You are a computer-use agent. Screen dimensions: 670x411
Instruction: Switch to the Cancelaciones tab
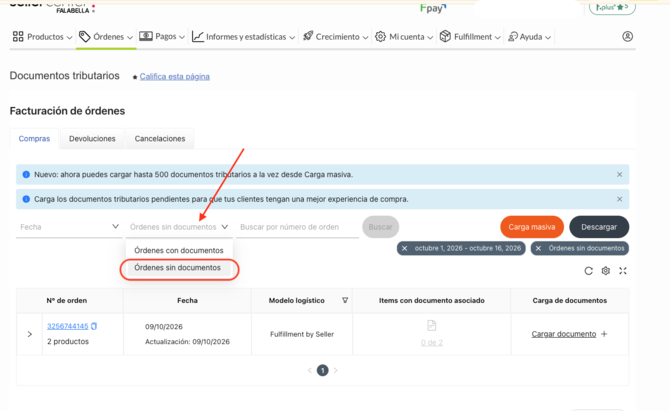tap(160, 139)
